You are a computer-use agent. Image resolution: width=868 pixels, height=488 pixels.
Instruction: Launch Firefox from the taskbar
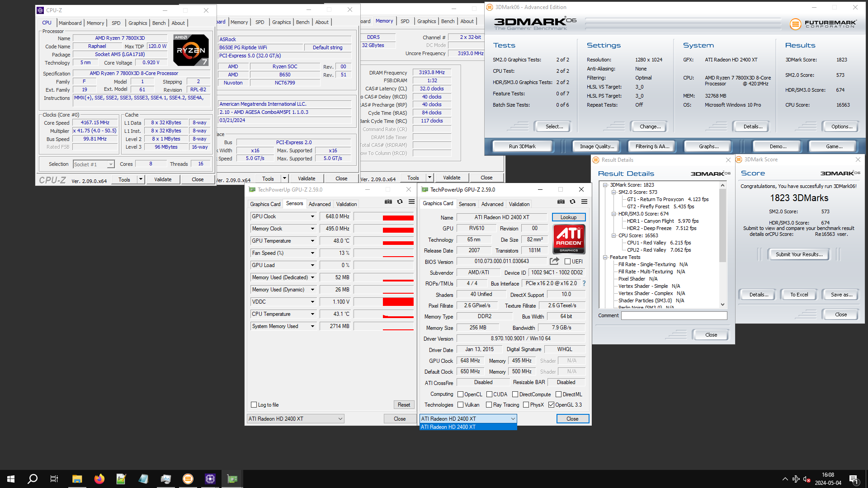pyautogui.click(x=99, y=479)
